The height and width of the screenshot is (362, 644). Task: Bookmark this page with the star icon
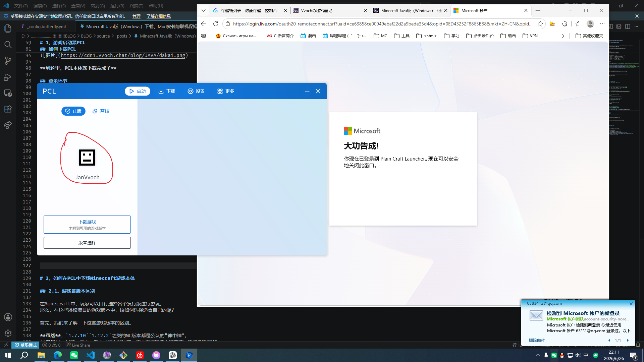click(x=540, y=24)
